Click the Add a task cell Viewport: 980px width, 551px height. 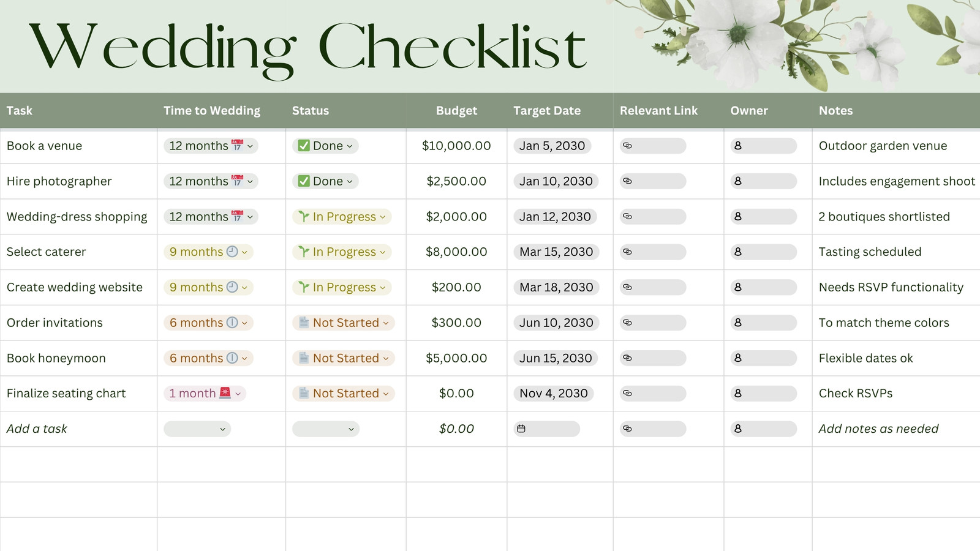78,429
